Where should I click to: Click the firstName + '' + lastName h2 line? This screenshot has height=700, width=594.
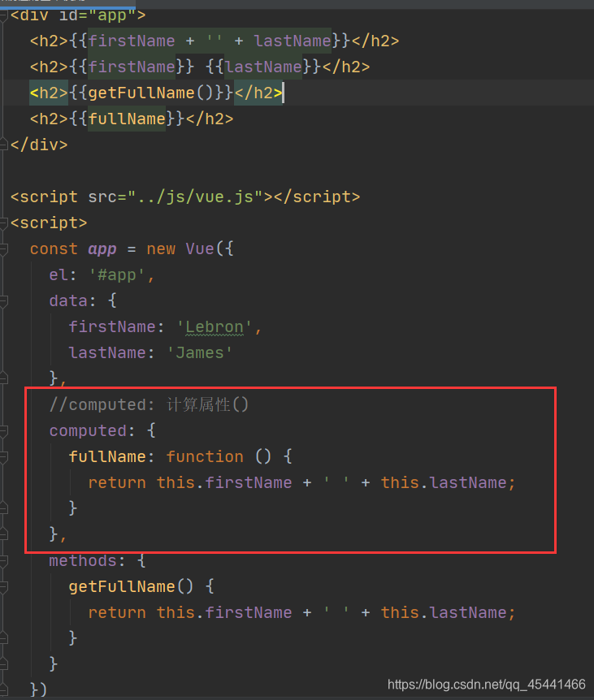point(215,41)
